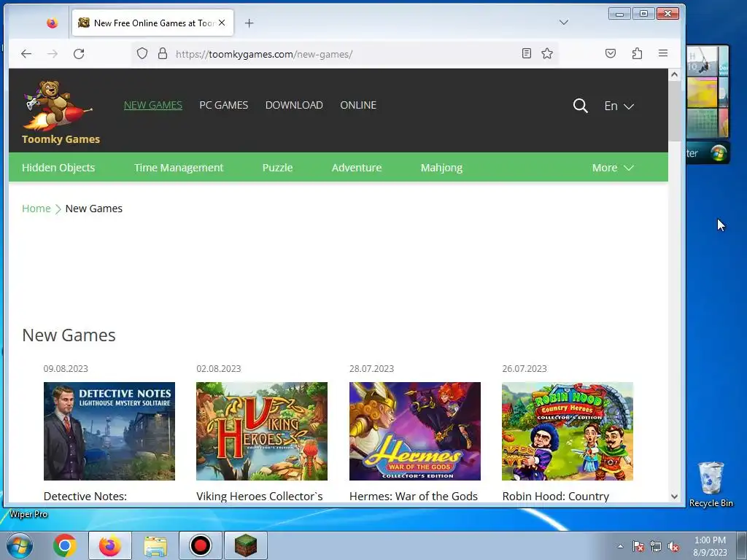Click Robin Hood: Country title link
The image size is (747, 560).
coord(555,496)
